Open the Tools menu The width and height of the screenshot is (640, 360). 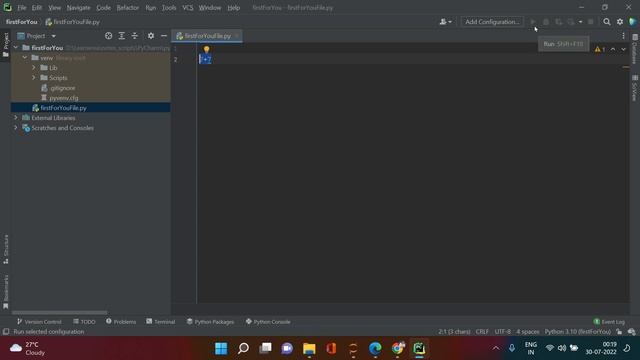(x=169, y=7)
